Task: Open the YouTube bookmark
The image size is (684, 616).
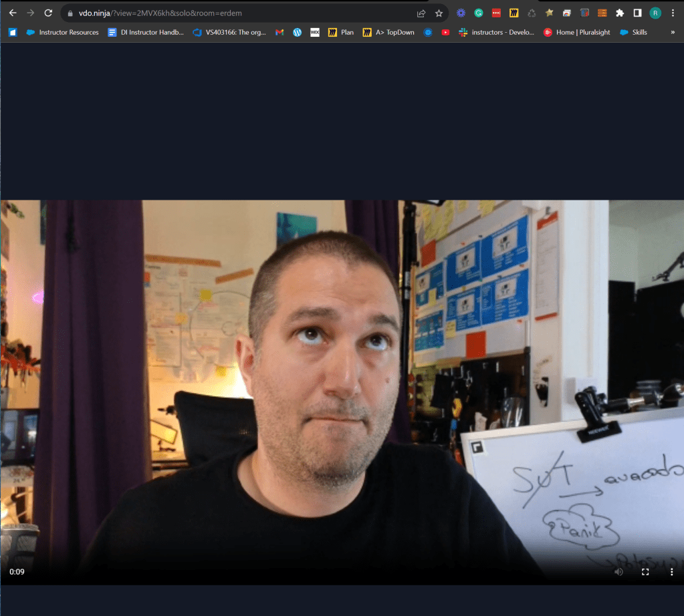Action: (445, 32)
